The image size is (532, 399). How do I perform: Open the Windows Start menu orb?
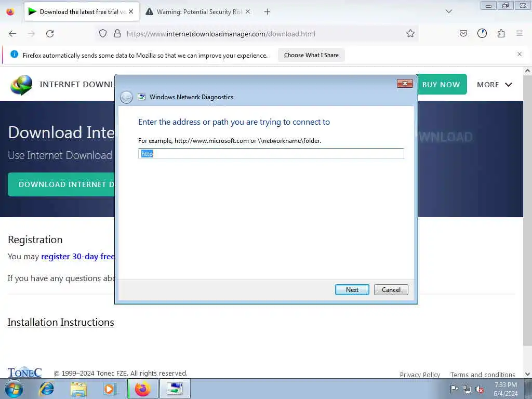tap(14, 389)
